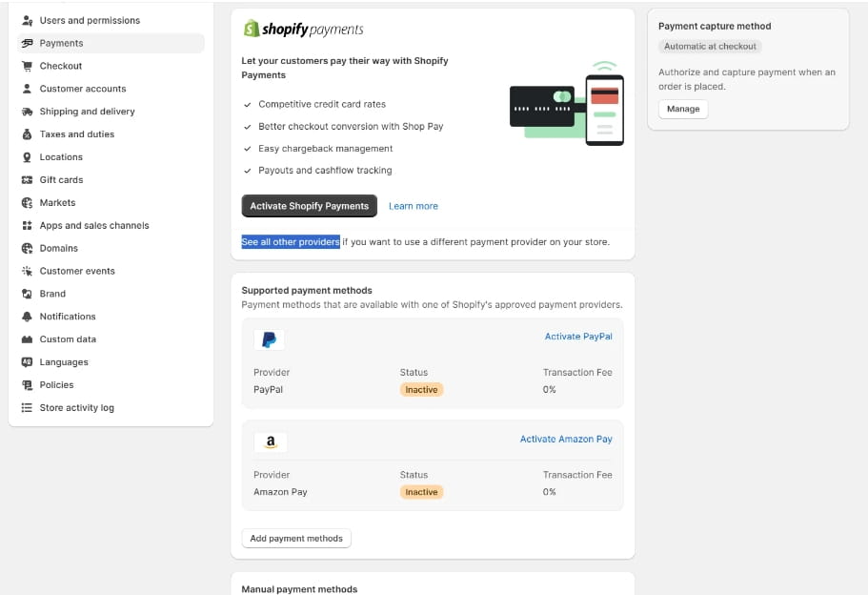Click the PayPal logo icon
The height and width of the screenshot is (595, 868).
269,339
